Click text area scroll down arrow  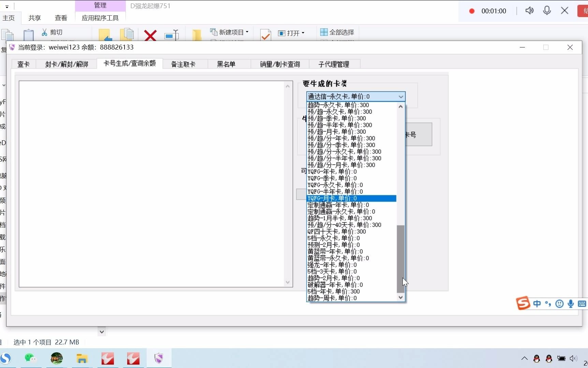288,282
